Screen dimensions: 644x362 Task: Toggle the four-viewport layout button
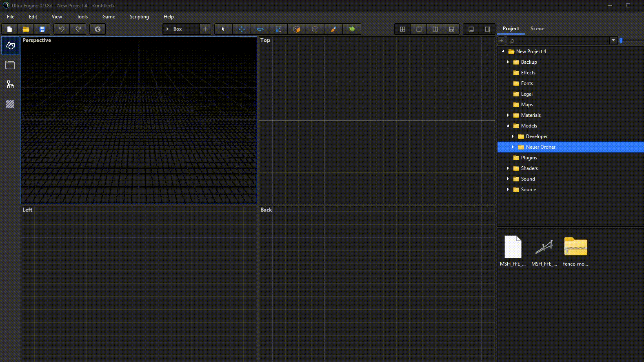pyautogui.click(x=402, y=29)
